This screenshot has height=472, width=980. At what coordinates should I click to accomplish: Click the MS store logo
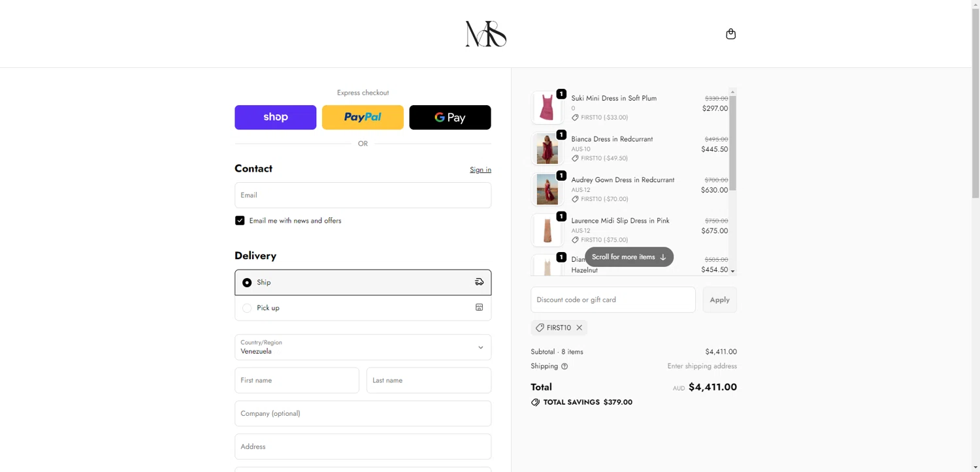point(485,34)
